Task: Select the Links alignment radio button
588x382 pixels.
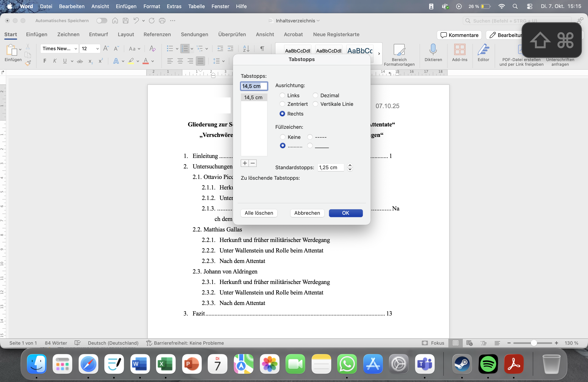Action: coord(282,95)
